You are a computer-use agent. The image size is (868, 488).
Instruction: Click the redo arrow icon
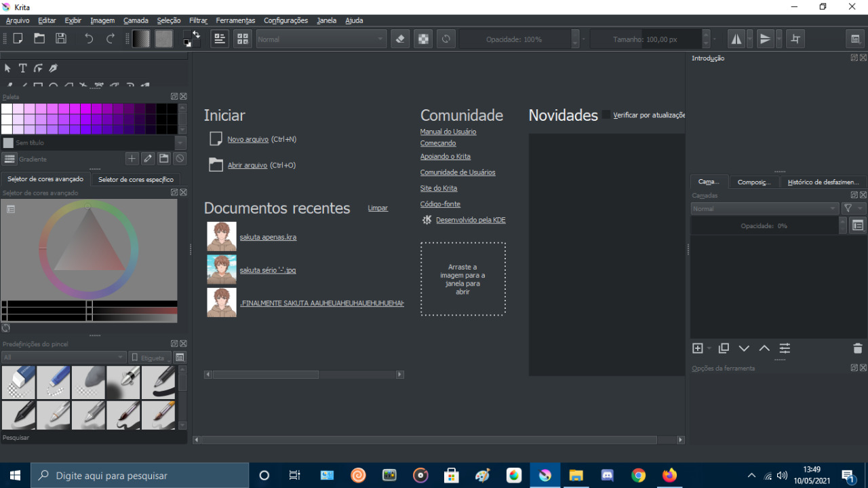pos(111,39)
